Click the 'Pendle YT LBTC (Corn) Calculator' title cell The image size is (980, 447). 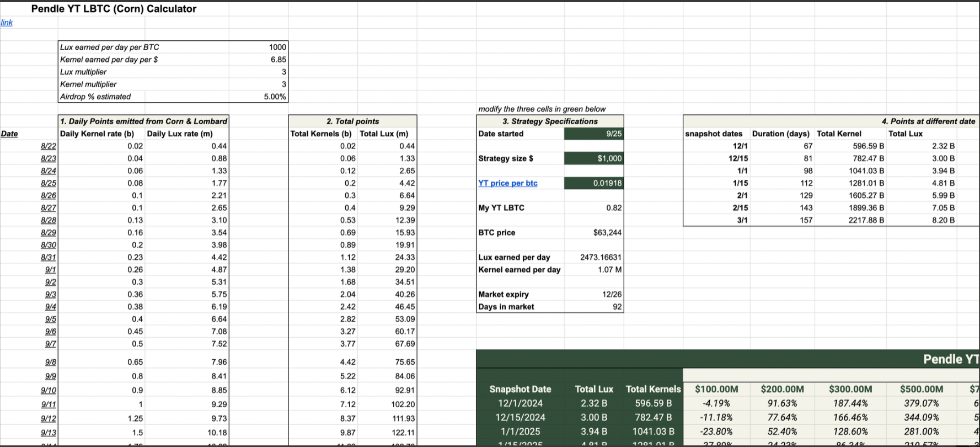(114, 9)
